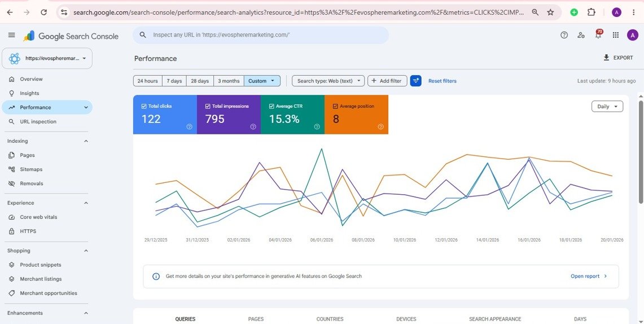
Task: Select the 28 days date range
Action: 200,81
